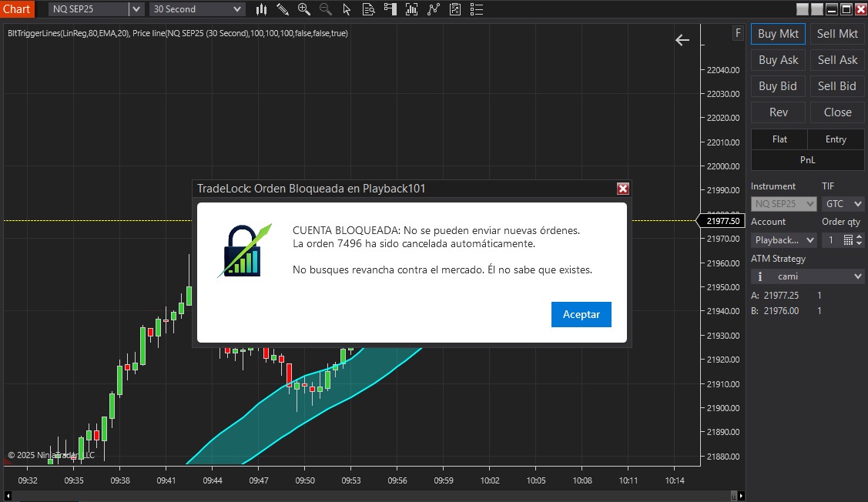Click the zoom out magnifier icon

click(326, 9)
